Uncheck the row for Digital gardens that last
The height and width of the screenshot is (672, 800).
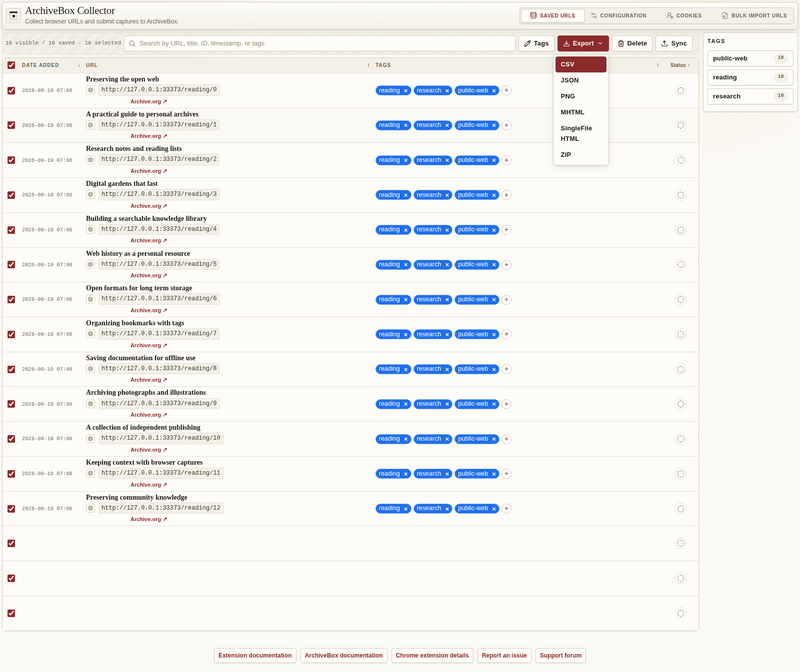pos(11,195)
